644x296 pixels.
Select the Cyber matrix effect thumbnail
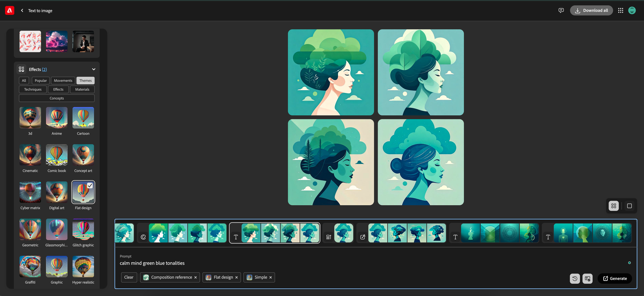click(30, 192)
